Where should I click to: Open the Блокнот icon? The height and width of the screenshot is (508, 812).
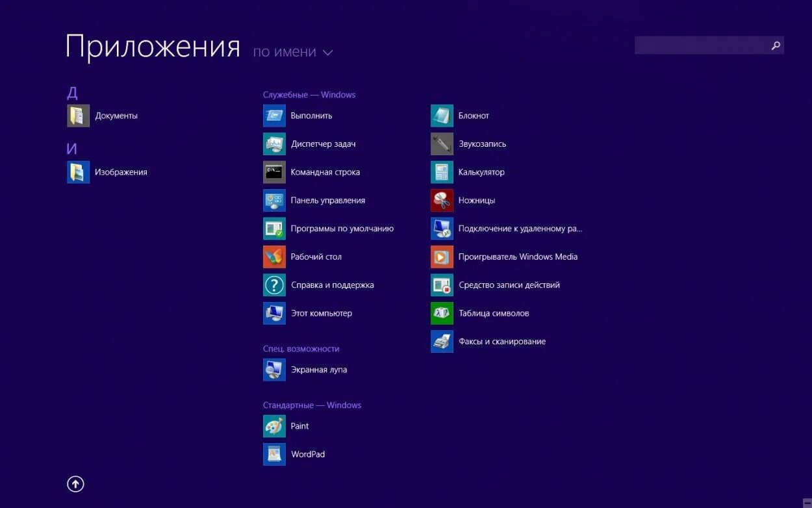coord(442,116)
